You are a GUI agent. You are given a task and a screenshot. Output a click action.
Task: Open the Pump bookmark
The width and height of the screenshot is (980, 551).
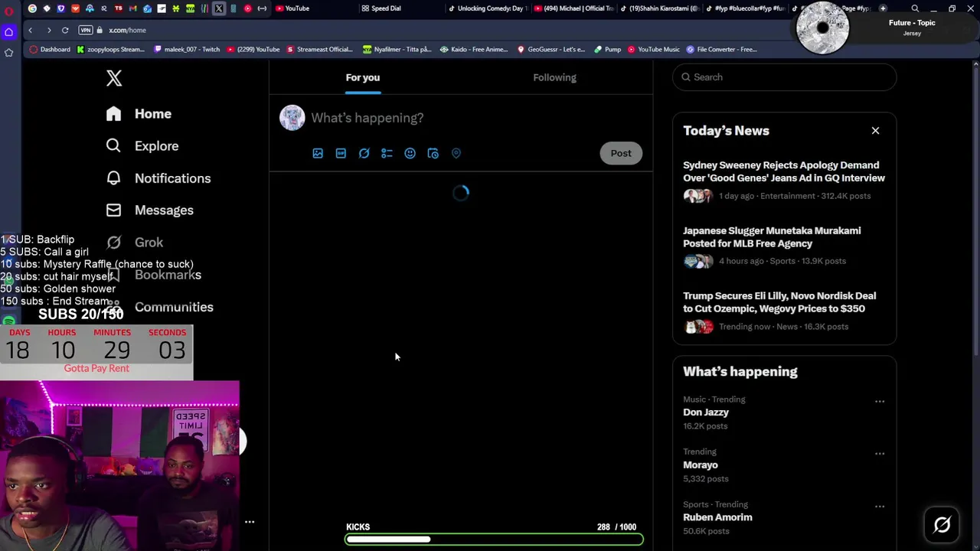click(x=607, y=49)
